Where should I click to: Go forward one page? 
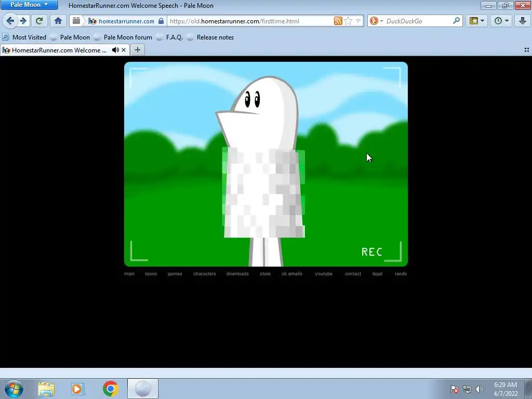pos(23,21)
